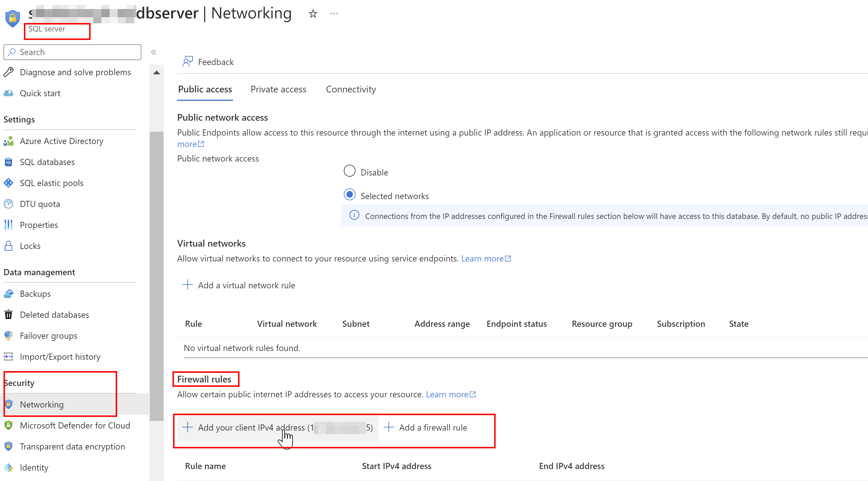The height and width of the screenshot is (481, 868).
Task: Switch to Private access tab
Action: (278, 89)
